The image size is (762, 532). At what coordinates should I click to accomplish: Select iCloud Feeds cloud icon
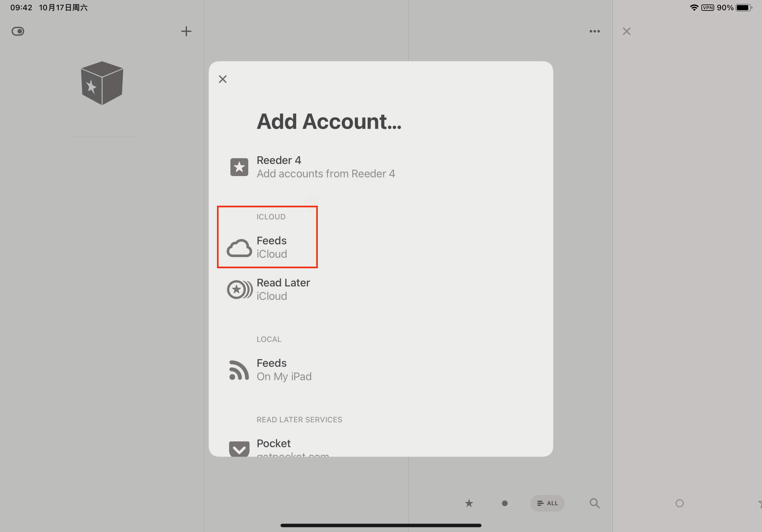[239, 248]
